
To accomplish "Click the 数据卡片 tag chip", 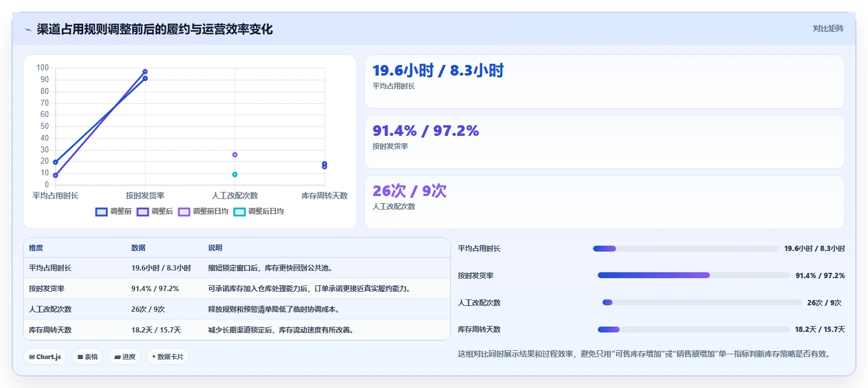I will pyautogui.click(x=168, y=357).
